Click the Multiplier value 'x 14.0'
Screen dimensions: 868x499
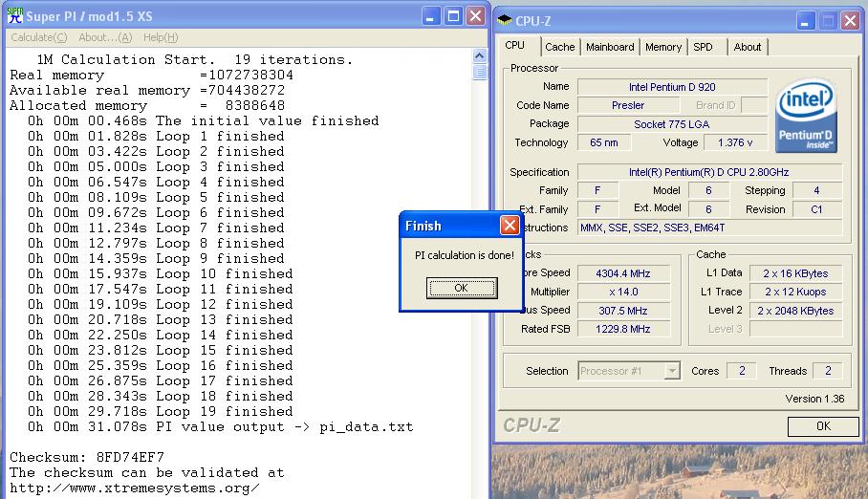(623, 292)
